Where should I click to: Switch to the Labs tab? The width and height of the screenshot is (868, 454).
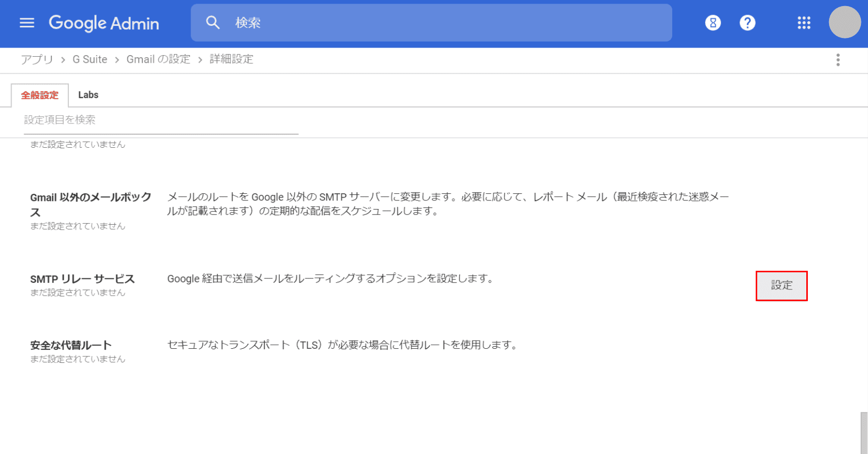(x=88, y=95)
